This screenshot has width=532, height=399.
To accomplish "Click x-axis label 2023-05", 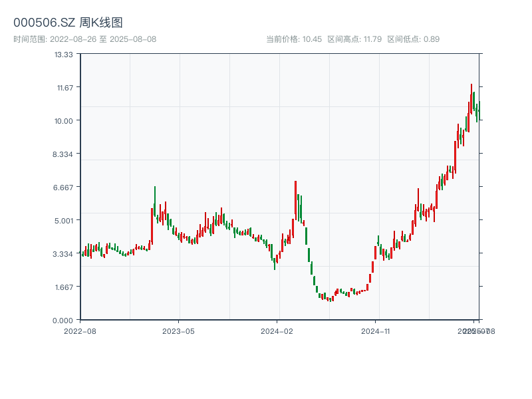I will point(178,331).
